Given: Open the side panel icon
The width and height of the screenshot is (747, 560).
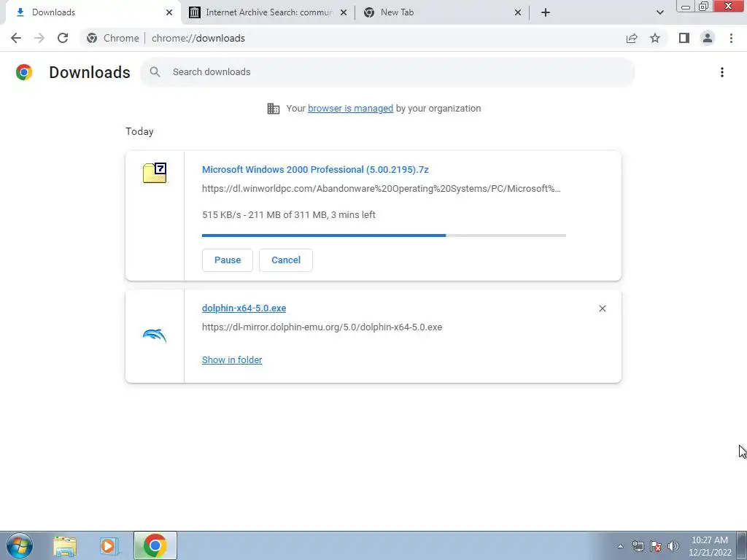Looking at the screenshot, I should coord(684,38).
